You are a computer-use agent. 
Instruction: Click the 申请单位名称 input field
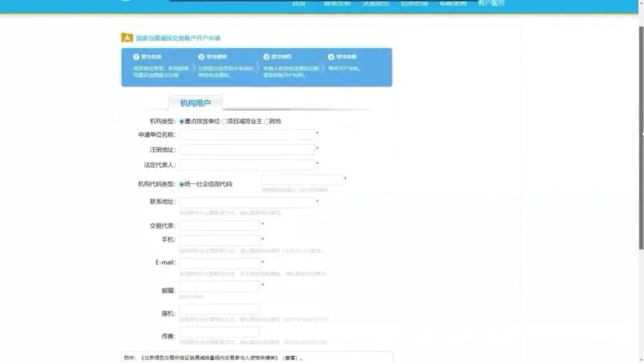[246, 134]
